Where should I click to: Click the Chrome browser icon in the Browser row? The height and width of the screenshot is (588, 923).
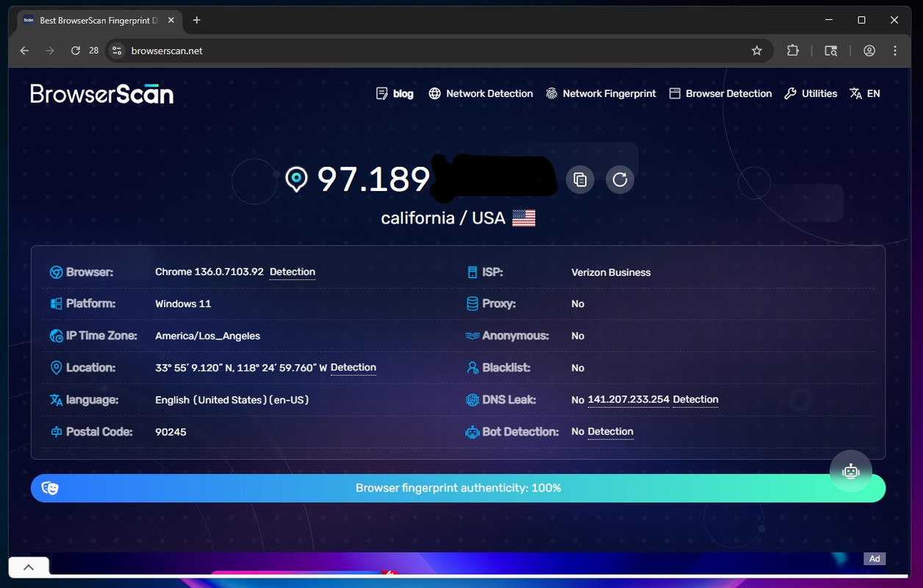coord(56,272)
